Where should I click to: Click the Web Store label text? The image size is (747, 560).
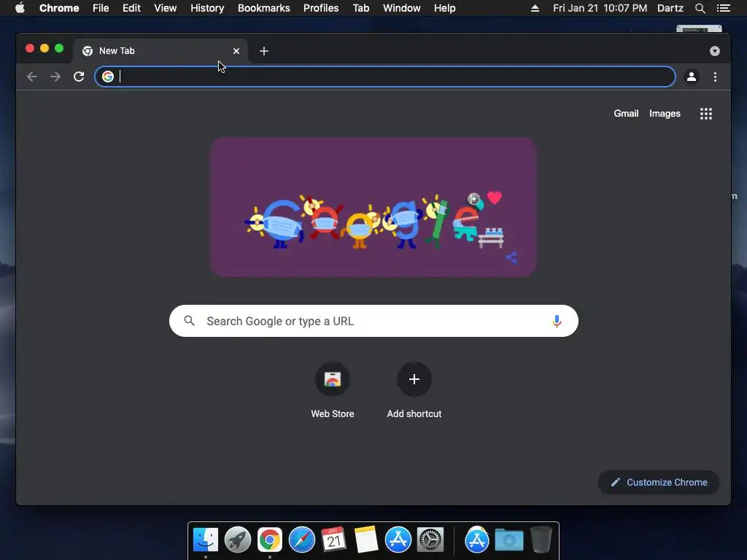point(333,414)
